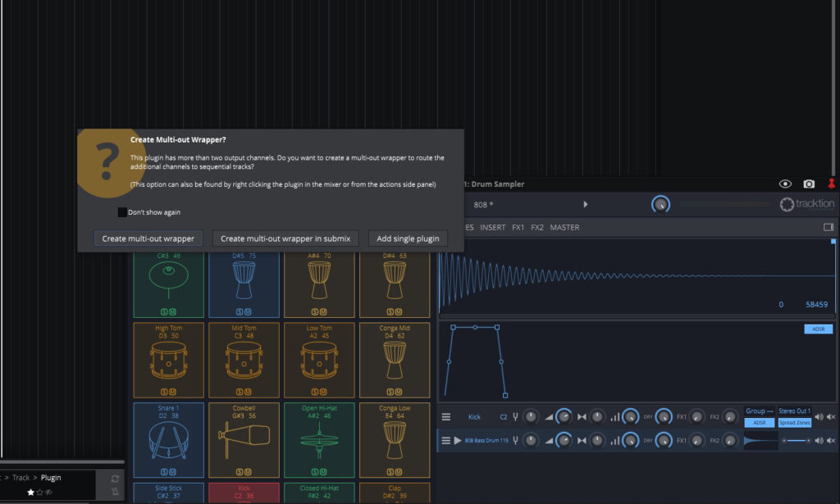Open the 808 Bass Drum row menu
Image resolution: width=840 pixels, height=504 pixels.
pos(445,440)
